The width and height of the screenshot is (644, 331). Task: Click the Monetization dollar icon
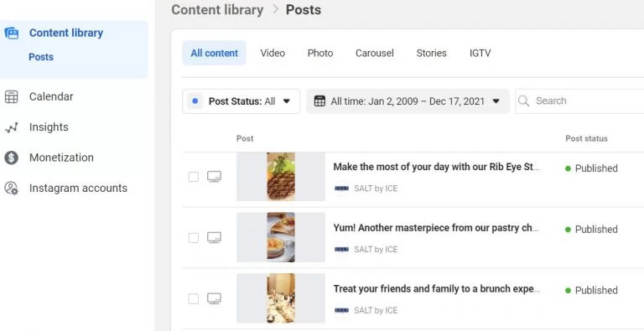(11, 158)
